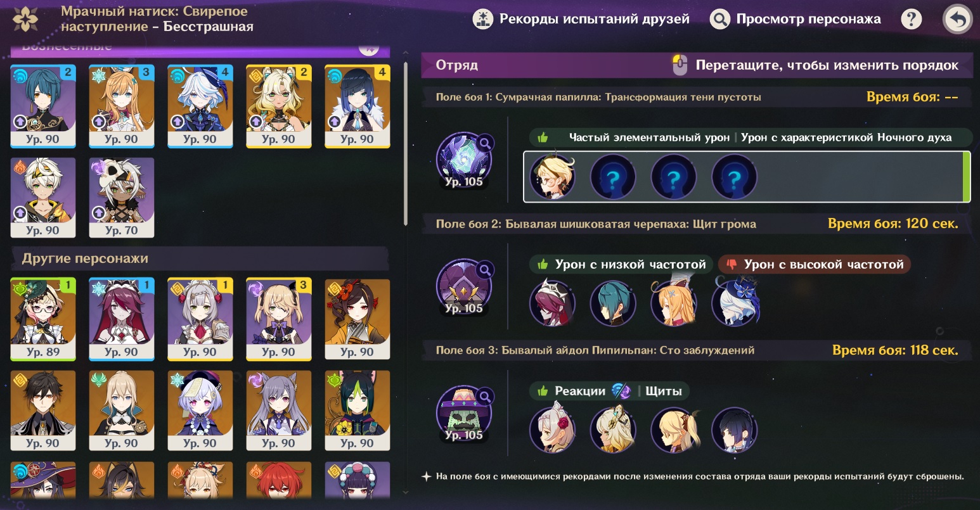The width and height of the screenshot is (980, 510).
Task: Select the level 89 green-hat character card
Action: click(x=43, y=319)
